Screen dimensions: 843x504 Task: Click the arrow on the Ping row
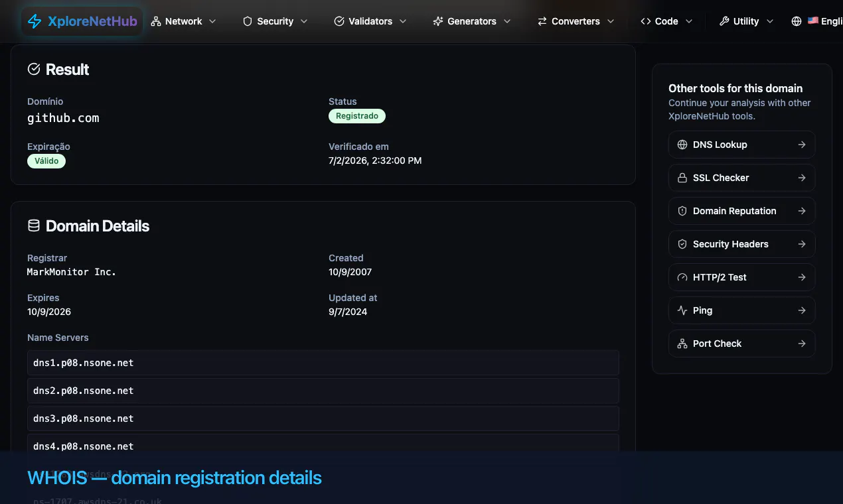[802, 310]
